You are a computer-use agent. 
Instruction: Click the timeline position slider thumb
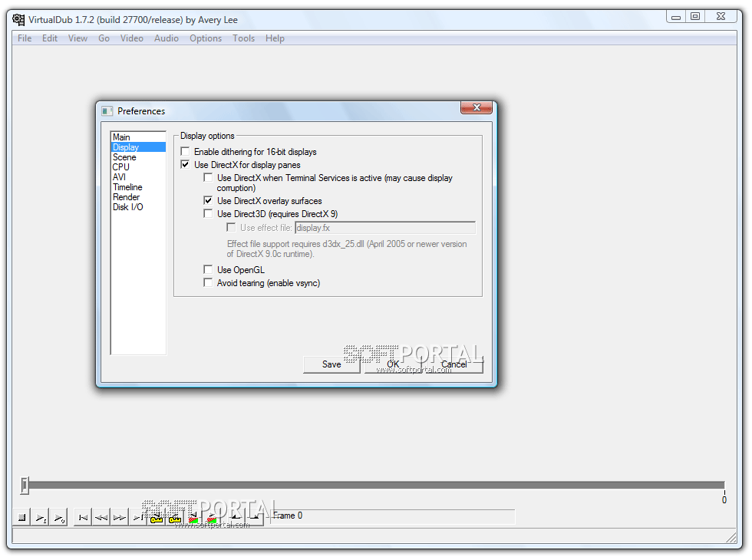click(x=25, y=485)
